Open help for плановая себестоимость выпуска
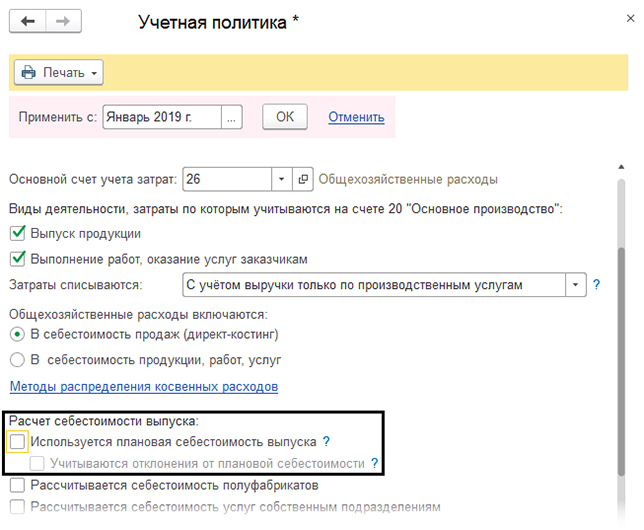Screen dimensions: 644x530 (327, 441)
